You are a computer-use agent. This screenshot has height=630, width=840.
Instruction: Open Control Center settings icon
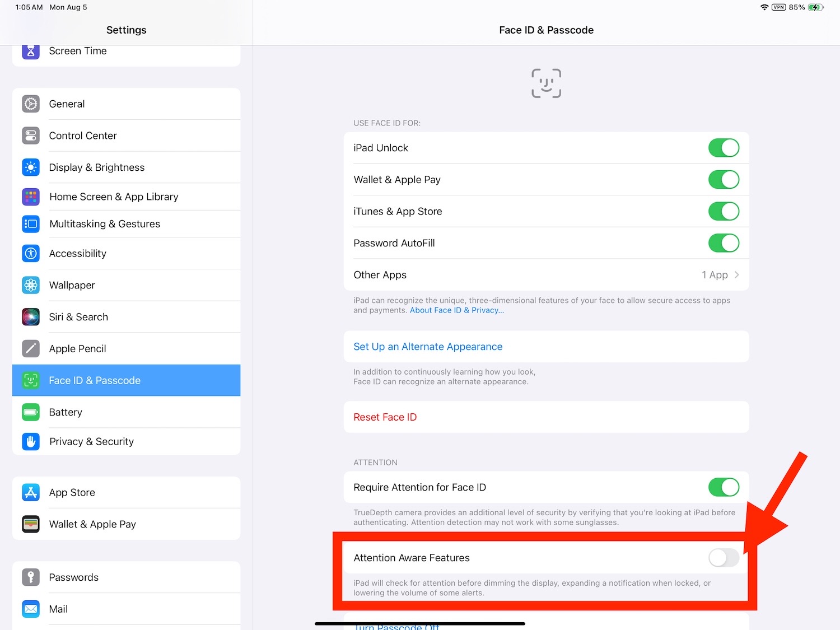pyautogui.click(x=31, y=136)
